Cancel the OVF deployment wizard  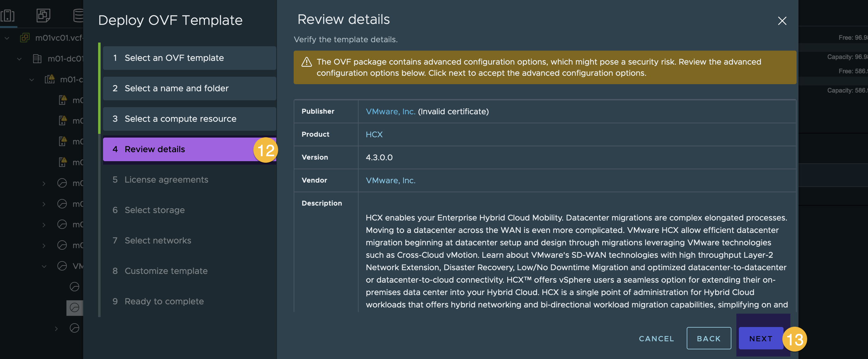point(656,339)
